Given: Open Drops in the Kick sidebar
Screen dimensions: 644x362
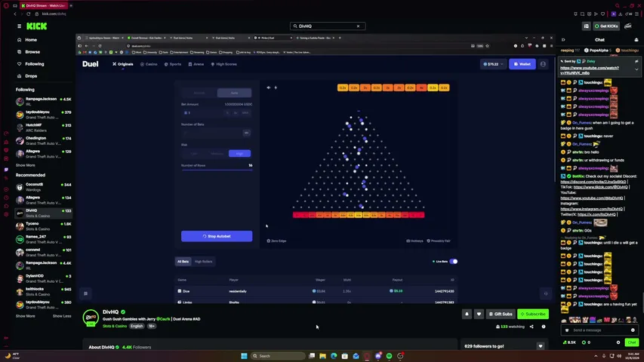Looking at the screenshot, I should click(x=31, y=76).
